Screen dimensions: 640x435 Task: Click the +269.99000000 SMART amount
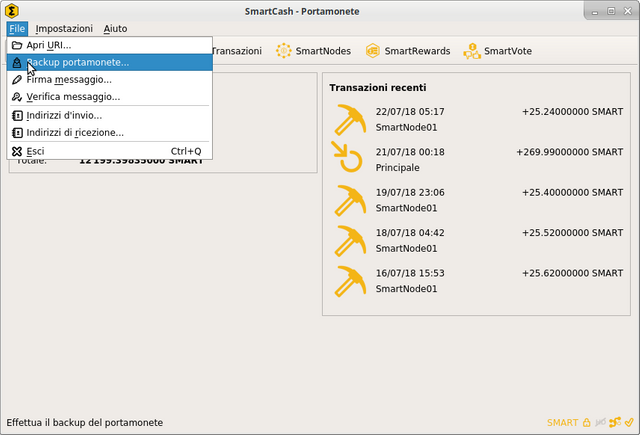click(x=570, y=152)
